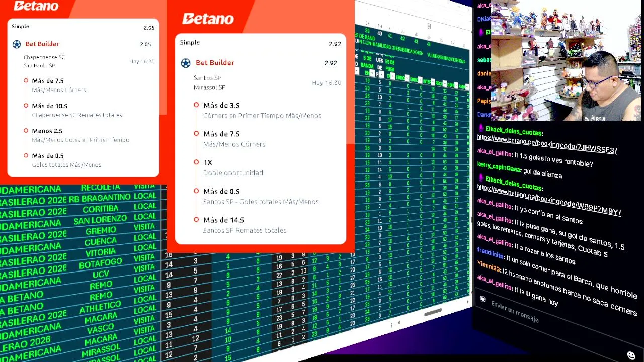The width and height of the screenshot is (644, 362).
Task: Click the Betano logo above the Santos bet slip
Action: pyautogui.click(x=208, y=19)
